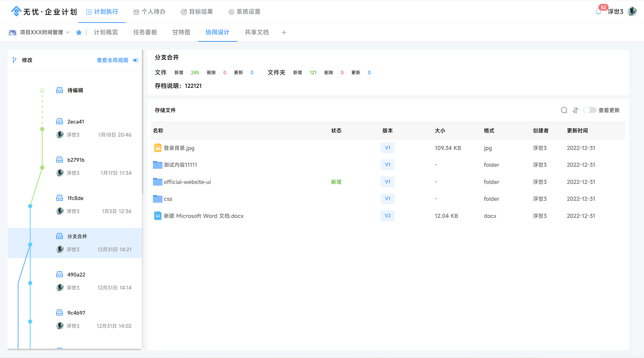
Task: Open the official-website-ui folder
Action: tap(187, 182)
